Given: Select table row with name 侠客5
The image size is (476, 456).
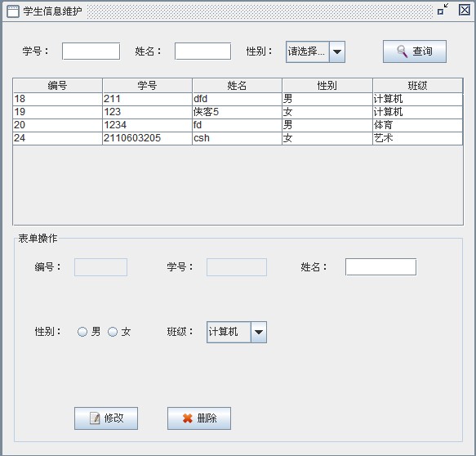Looking at the screenshot, I should click(238, 112).
